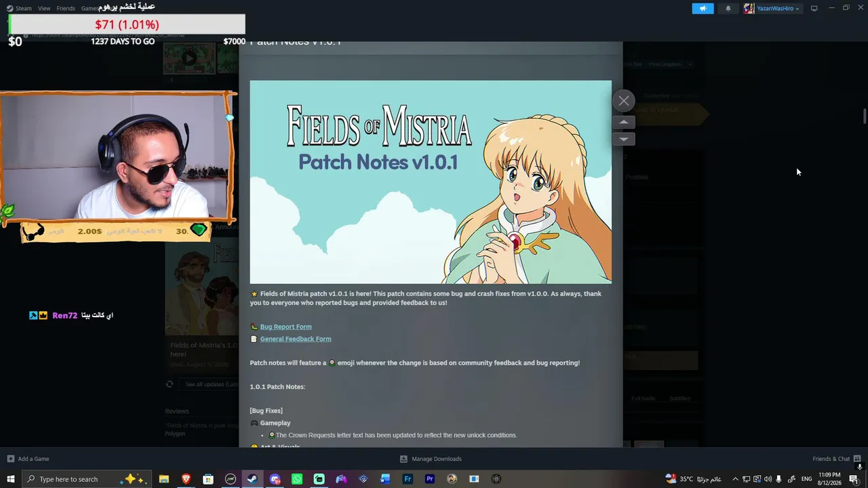Open the General Feedback Form link

(x=296, y=339)
